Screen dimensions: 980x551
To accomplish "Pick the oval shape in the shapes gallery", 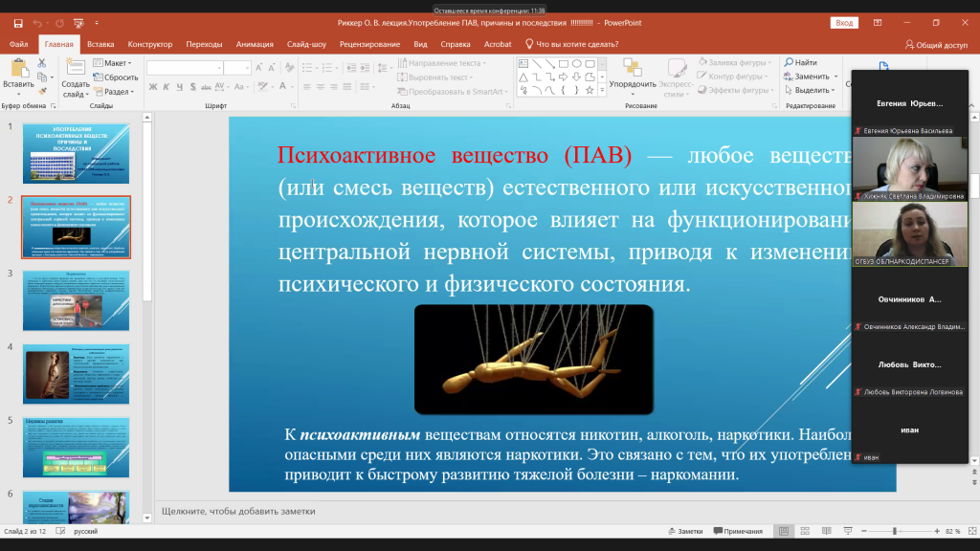I will 576,64.
